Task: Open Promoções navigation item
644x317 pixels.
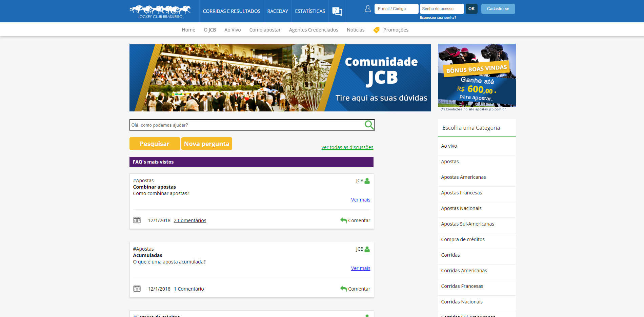Action: pos(396,30)
